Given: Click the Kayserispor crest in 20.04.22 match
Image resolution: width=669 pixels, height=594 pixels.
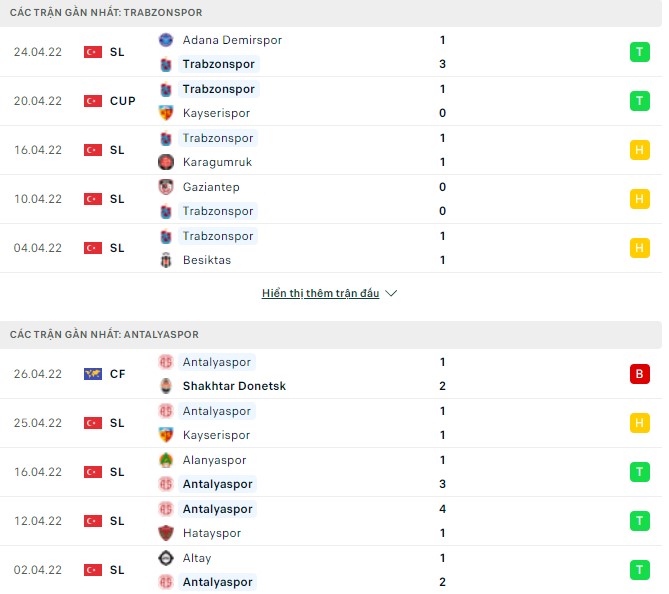Looking at the screenshot, I should pyautogui.click(x=166, y=113).
